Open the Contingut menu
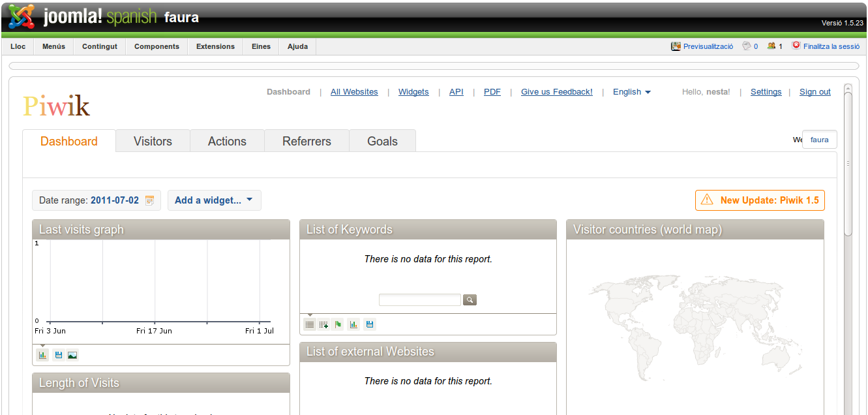868x415 pixels. tap(100, 46)
